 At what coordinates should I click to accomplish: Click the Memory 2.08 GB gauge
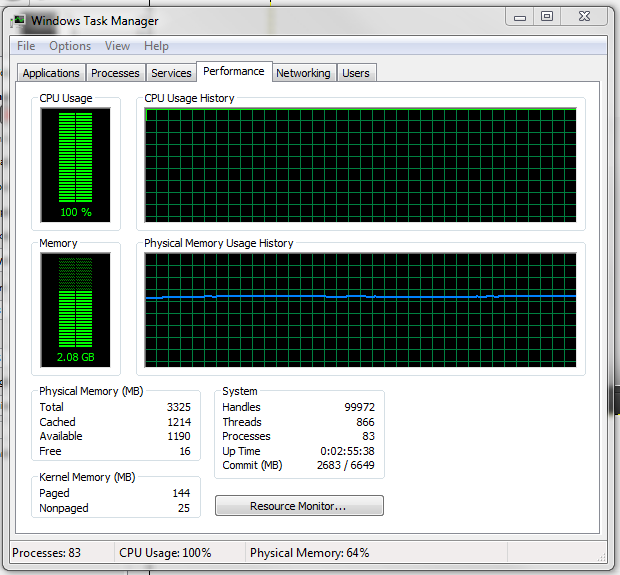[x=76, y=310]
